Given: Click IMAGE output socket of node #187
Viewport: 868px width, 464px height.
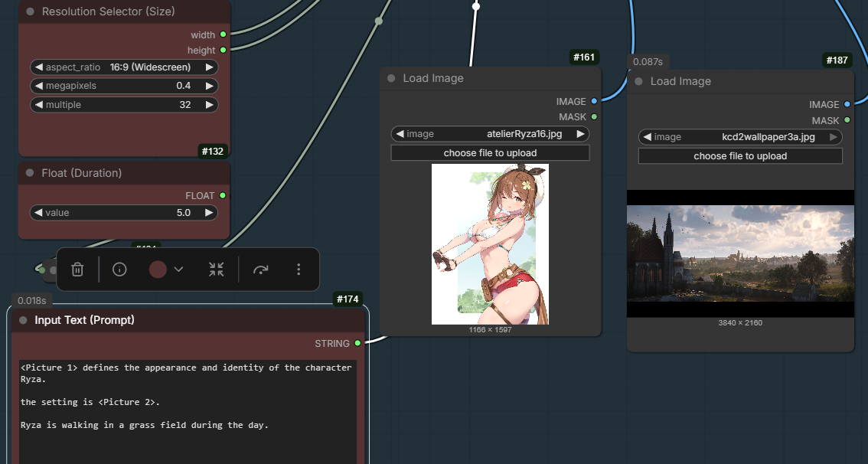Looking at the screenshot, I should [847, 104].
